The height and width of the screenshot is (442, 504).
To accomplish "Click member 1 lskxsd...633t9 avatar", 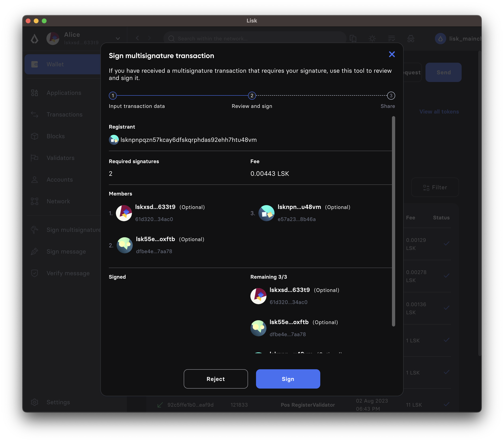I will click(124, 213).
